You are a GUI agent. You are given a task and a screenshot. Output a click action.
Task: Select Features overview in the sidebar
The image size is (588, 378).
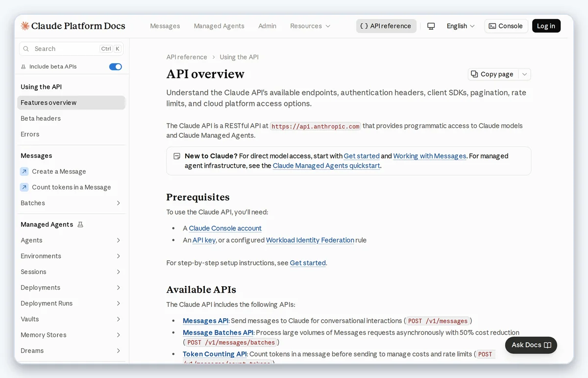tap(71, 102)
